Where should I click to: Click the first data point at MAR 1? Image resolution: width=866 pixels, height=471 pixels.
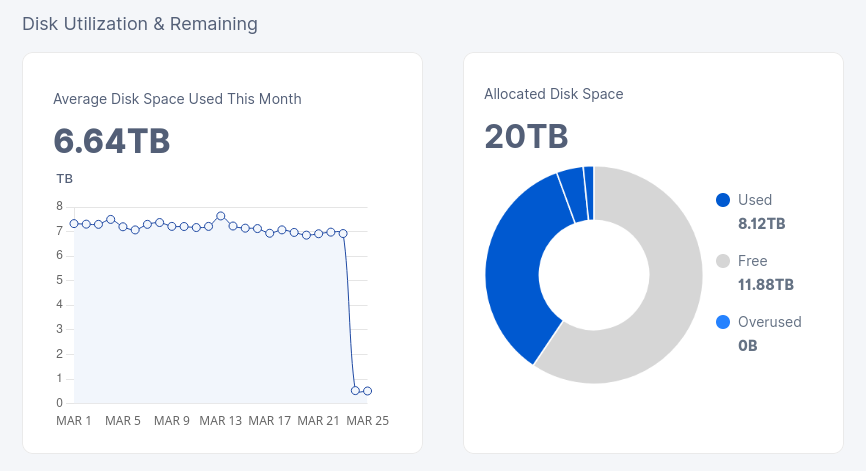click(74, 224)
